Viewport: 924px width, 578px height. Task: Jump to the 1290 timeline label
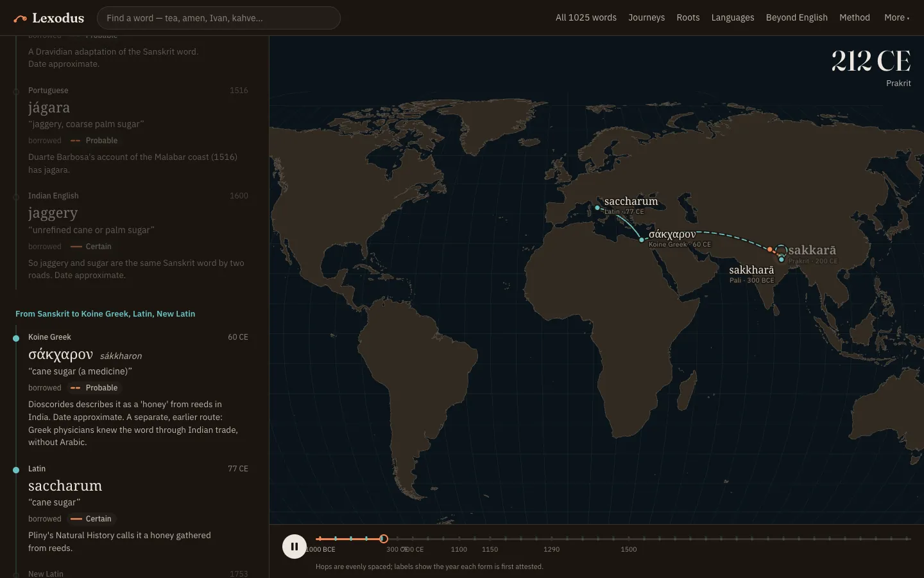tap(551, 550)
